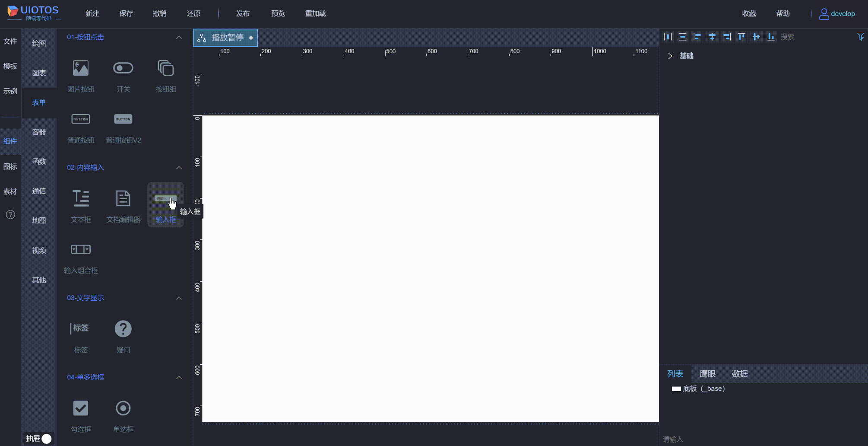Viewport: 868px width, 446px height.
Task: Click the 保存 save button
Action: [x=126, y=13]
